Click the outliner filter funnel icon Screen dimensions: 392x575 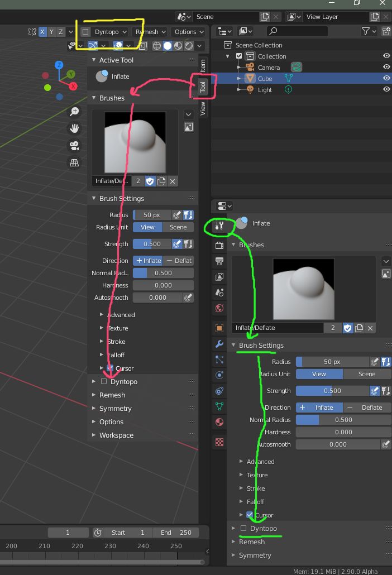[x=366, y=31]
